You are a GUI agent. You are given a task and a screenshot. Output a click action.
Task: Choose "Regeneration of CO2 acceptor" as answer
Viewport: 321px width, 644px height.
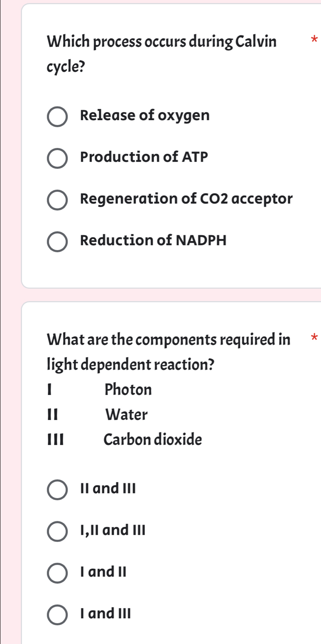click(x=58, y=199)
